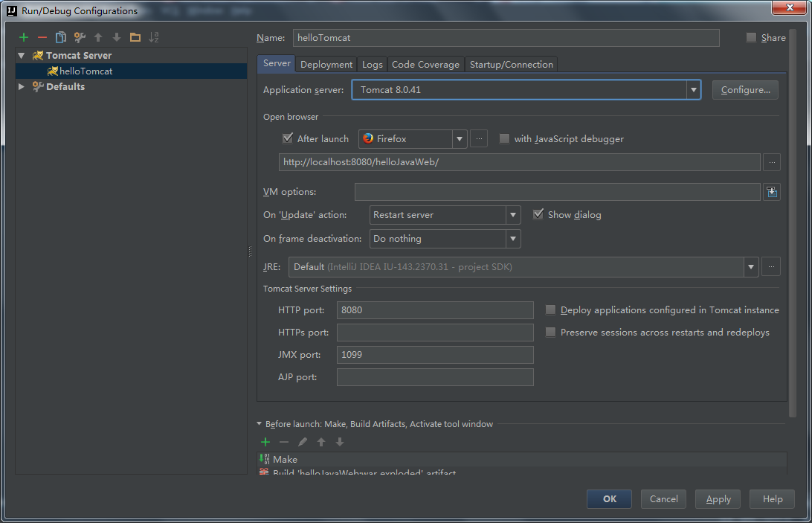
Task: Enable Deploy applications configured in Tomcat instance
Action: click(x=550, y=309)
